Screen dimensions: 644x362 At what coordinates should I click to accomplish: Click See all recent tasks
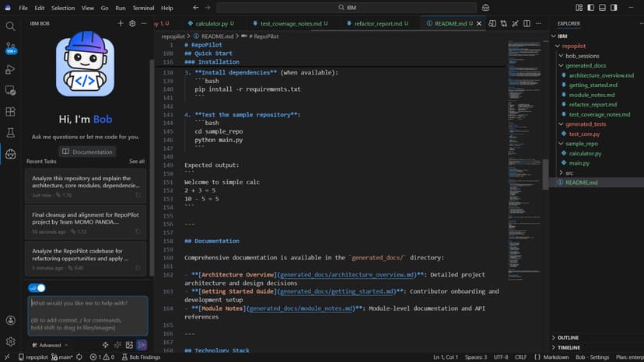click(137, 162)
